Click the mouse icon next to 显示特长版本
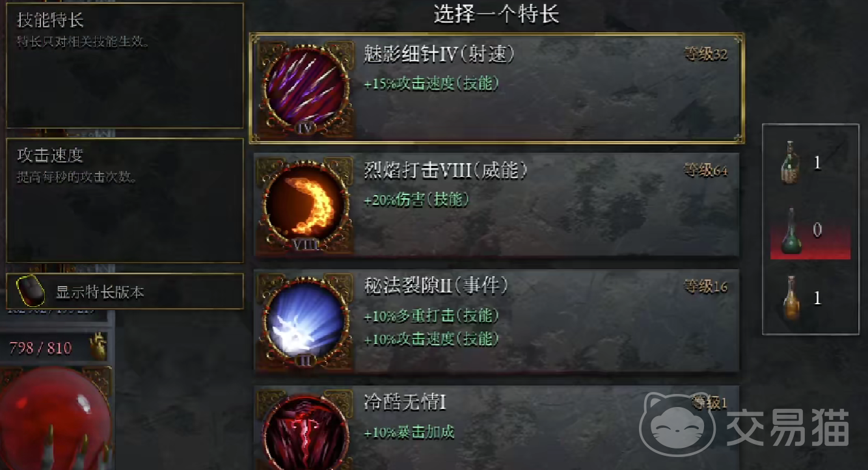Screen dimensions: 868x470 [31, 291]
